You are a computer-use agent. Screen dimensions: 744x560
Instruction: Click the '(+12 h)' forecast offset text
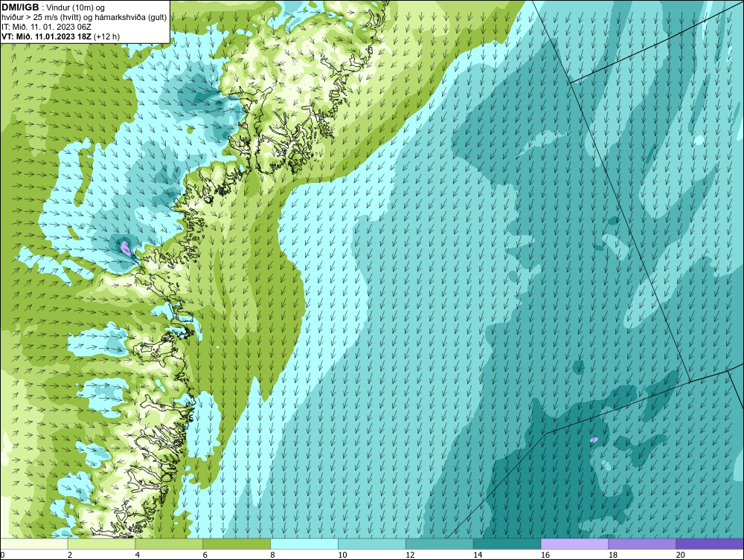click(106, 36)
